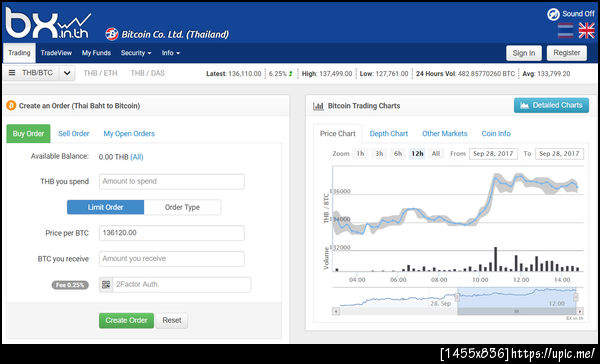Open Detailed Charts
The image size is (600, 364).
click(551, 105)
